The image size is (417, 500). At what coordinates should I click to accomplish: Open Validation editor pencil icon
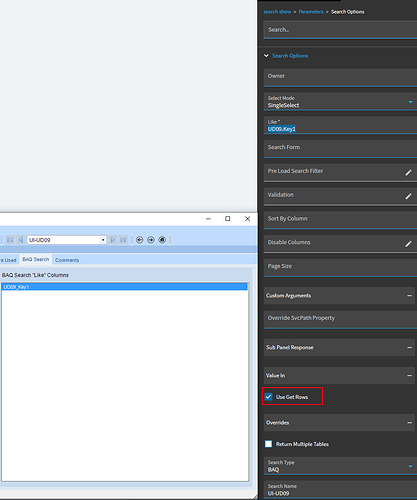click(x=408, y=196)
